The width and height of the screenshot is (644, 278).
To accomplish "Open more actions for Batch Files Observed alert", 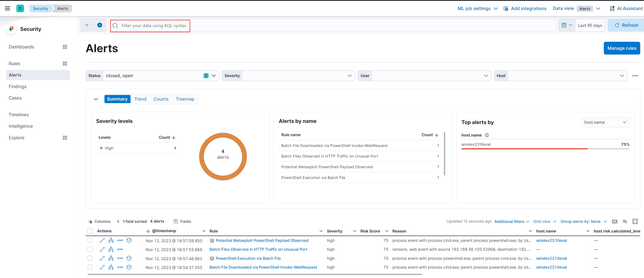I will [x=120, y=250].
